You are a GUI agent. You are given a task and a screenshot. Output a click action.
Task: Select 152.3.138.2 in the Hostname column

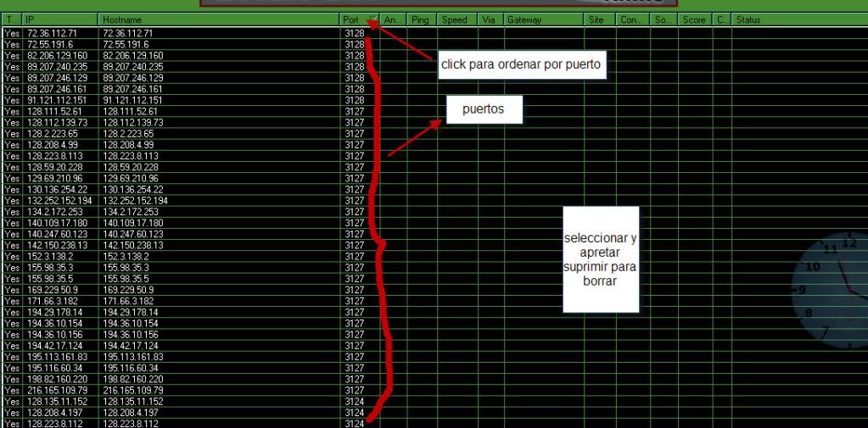(x=126, y=257)
